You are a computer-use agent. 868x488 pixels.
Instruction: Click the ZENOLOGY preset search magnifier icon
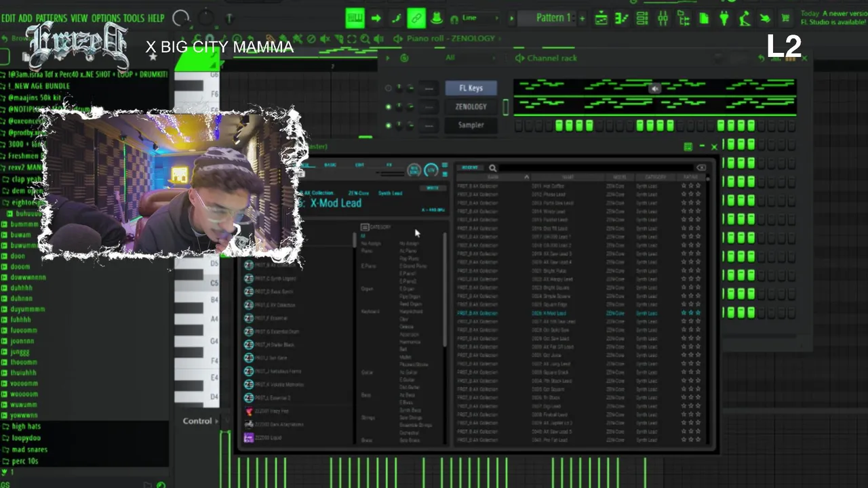coord(492,168)
